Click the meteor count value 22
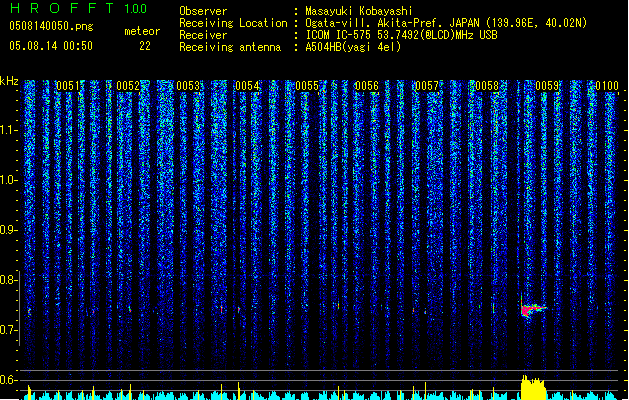This screenshot has width=629, height=400. pyautogui.click(x=145, y=46)
